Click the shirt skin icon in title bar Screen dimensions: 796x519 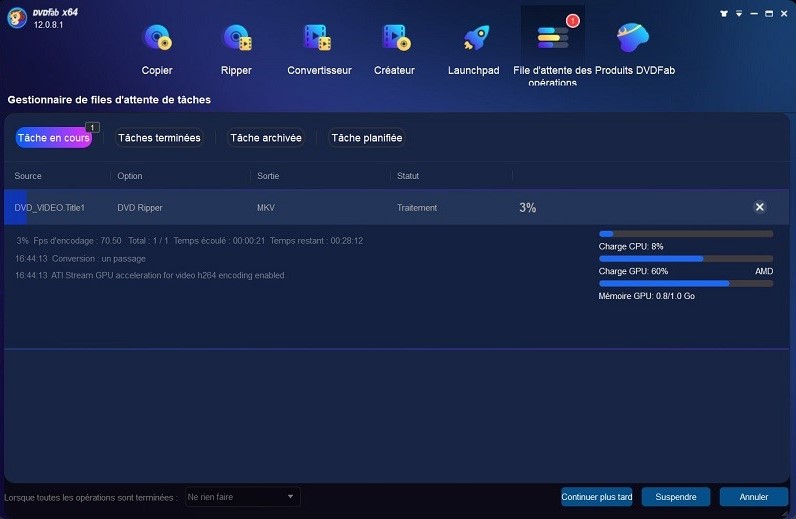724,14
